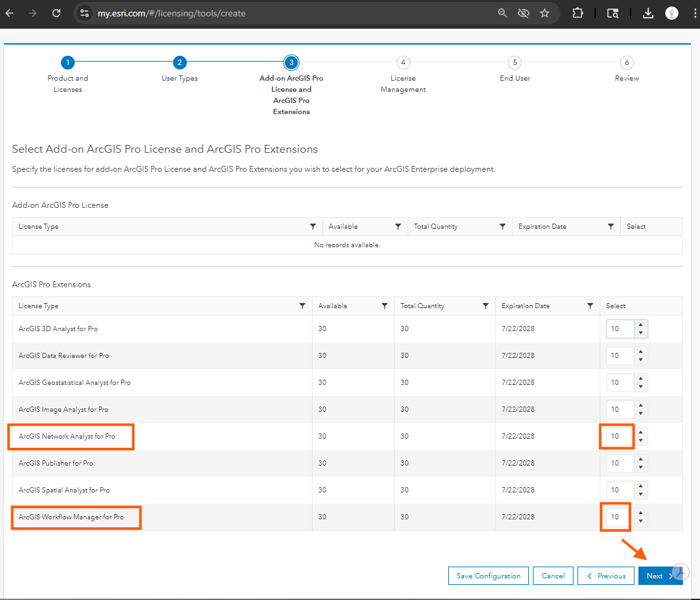Open step 6 Review in wizard
The height and width of the screenshot is (600, 700).
point(627,63)
